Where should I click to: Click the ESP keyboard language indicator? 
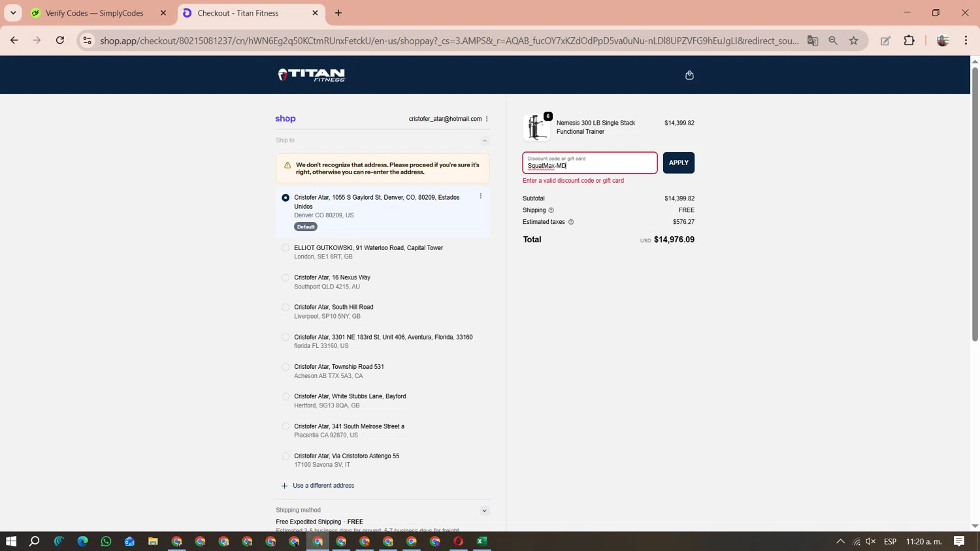tap(890, 541)
